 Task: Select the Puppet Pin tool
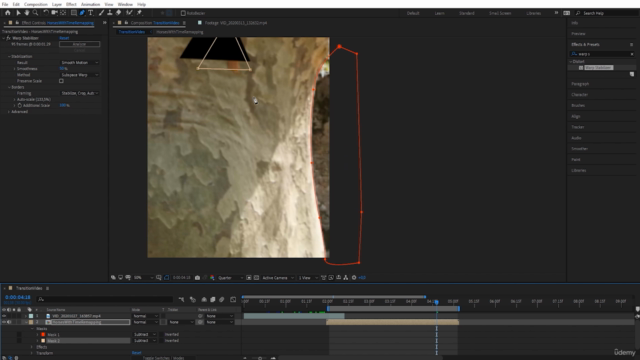(x=139, y=13)
